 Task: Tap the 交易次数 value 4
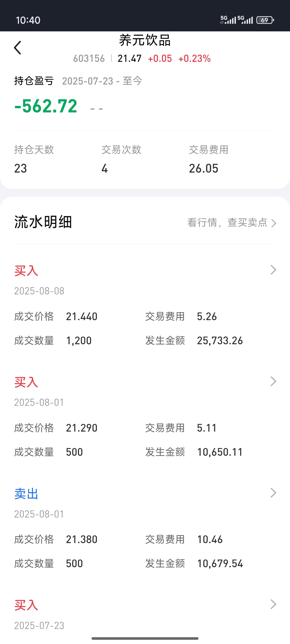[x=105, y=169]
